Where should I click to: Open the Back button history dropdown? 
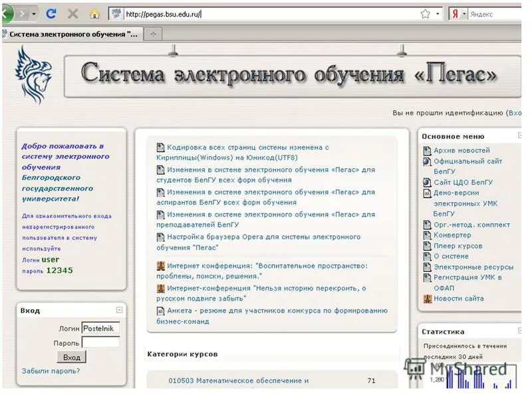pos(35,12)
